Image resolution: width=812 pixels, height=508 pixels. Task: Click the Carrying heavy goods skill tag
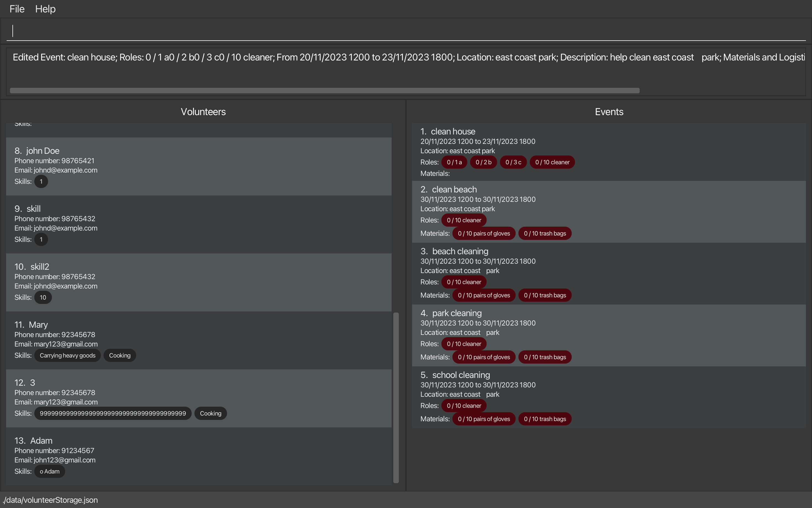(68, 356)
